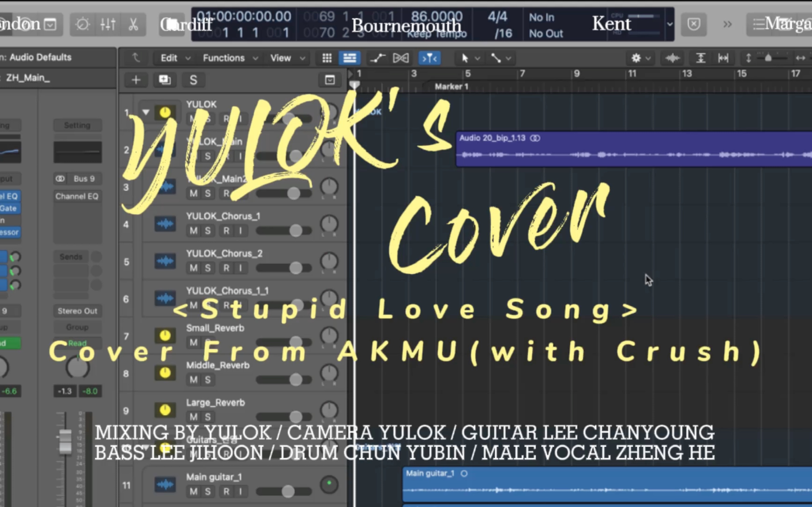
Task: Click the vertical auto zoom icon
Action: point(700,58)
